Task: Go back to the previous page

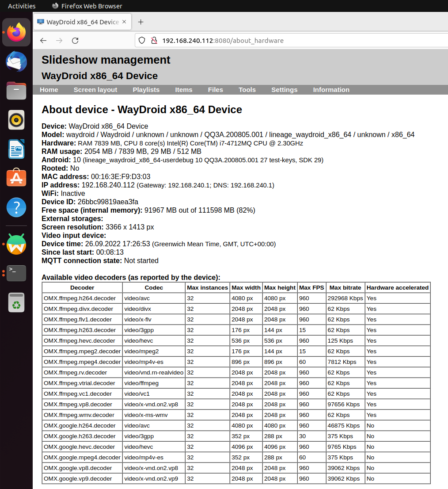Action: coord(43,41)
